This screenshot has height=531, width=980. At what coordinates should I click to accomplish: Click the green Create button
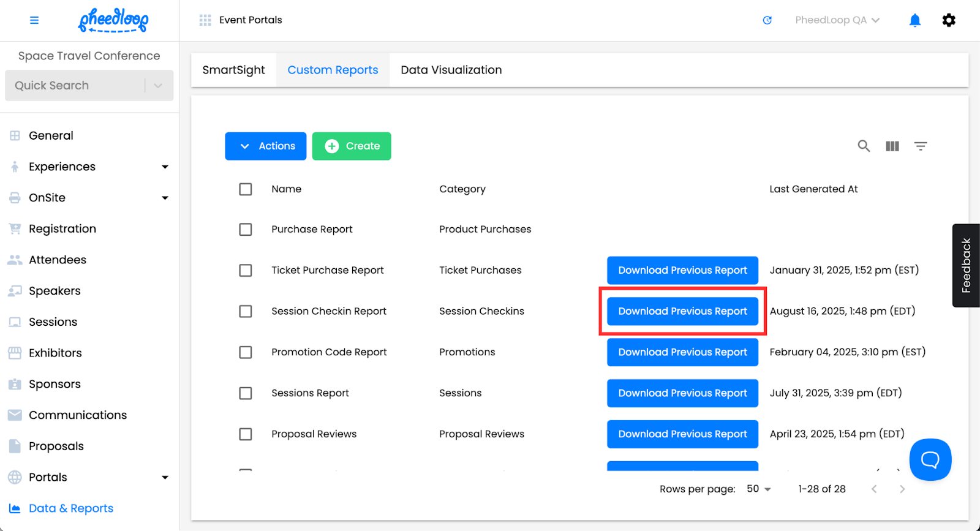[352, 146]
